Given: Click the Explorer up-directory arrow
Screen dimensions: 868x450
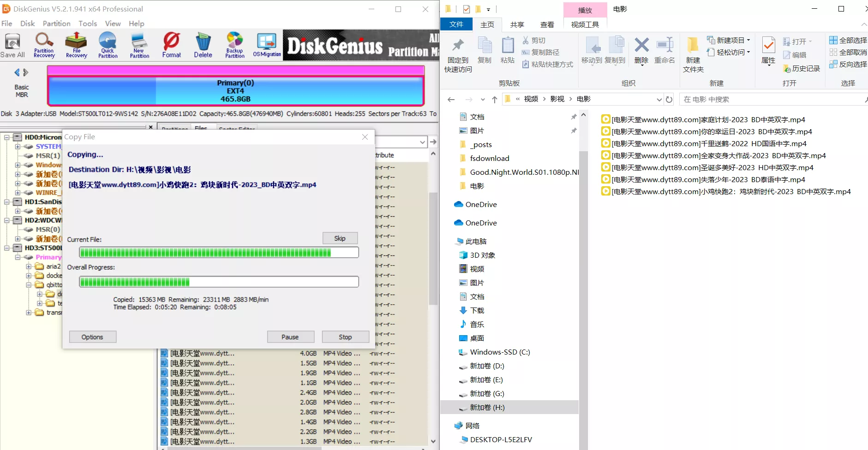Looking at the screenshot, I should [x=494, y=99].
